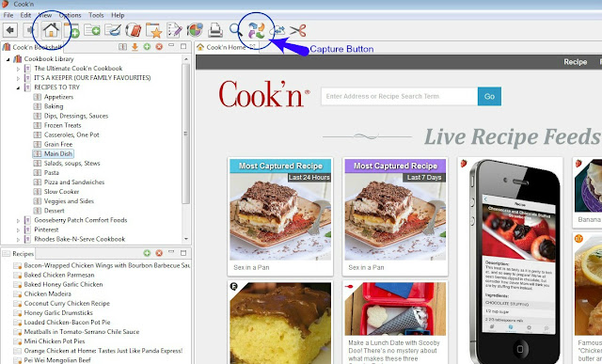Screen dimensions: 602x364
Task: Open the File menu
Action: [8, 15]
